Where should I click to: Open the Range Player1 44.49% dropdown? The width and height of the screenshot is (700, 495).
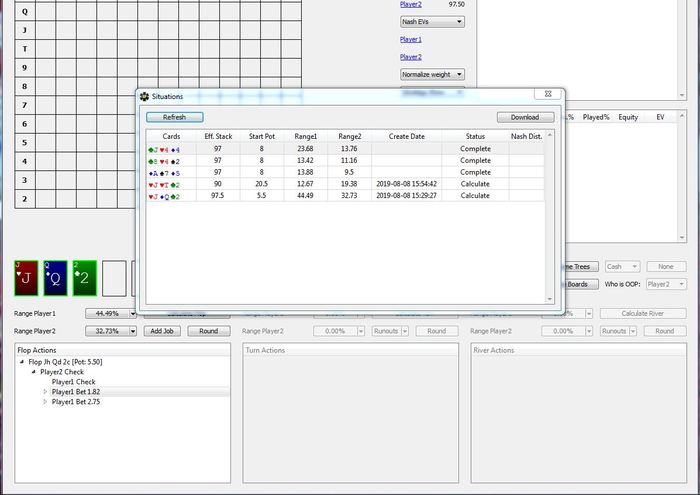click(133, 313)
